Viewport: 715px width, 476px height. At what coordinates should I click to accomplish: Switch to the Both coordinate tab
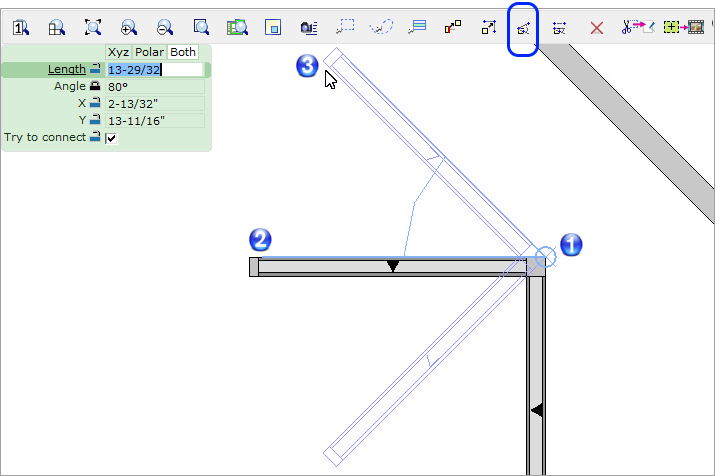coord(183,52)
